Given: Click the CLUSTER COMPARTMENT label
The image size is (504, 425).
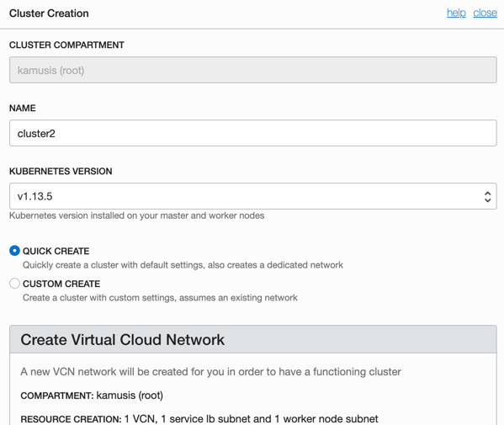Looking at the screenshot, I should [x=66, y=45].
